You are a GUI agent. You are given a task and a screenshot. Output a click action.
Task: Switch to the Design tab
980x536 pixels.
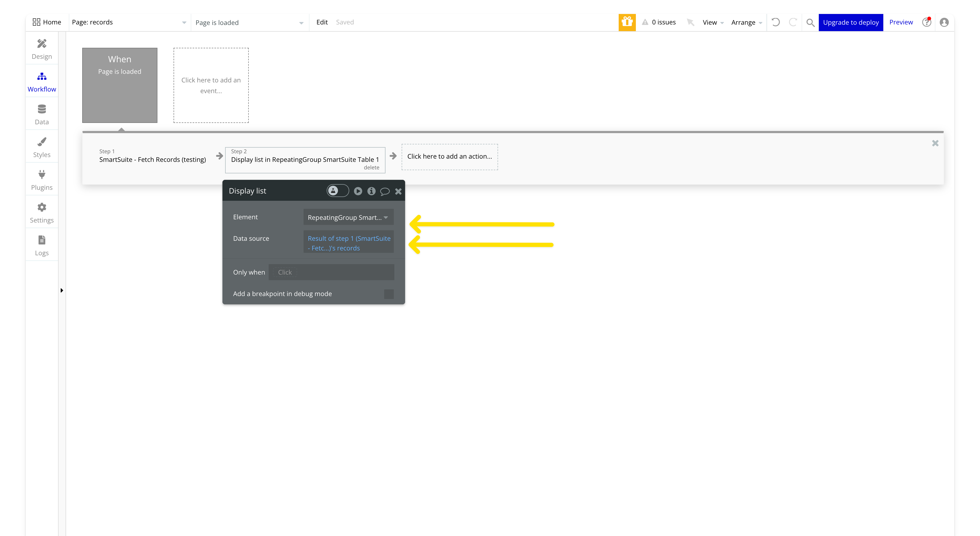[42, 49]
